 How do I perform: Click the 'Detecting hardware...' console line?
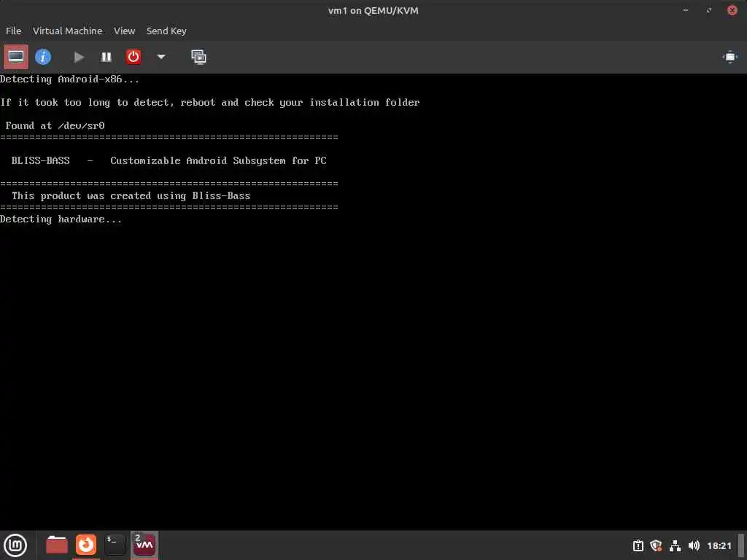(61, 219)
